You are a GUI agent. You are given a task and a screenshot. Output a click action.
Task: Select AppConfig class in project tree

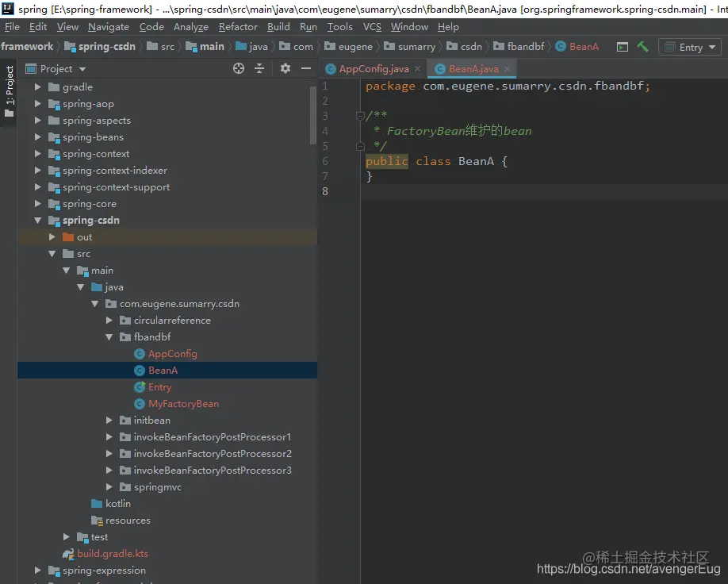(x=172, y=354)
